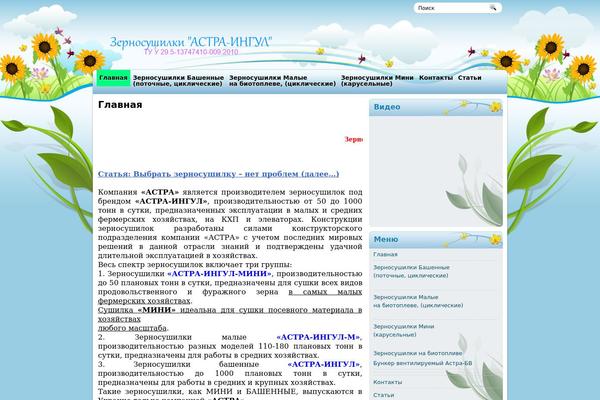Click the Видео panel content area
The width and height of the screenshot is (600, 400).
(436, 171)
